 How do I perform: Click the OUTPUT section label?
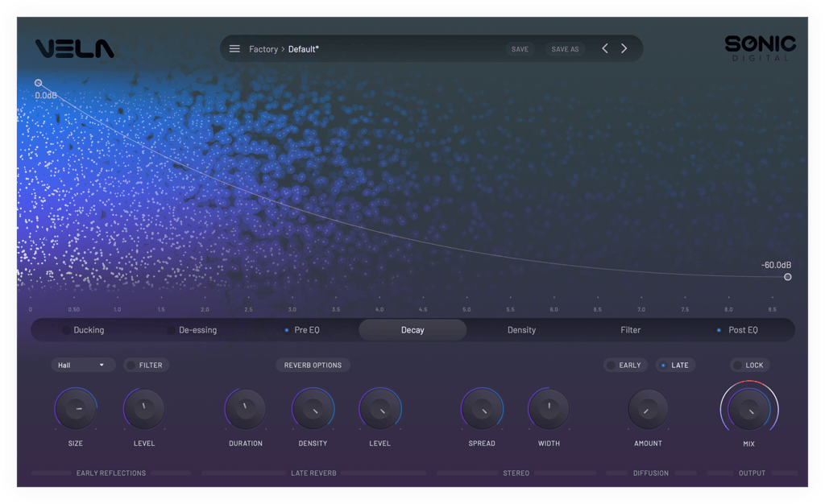(752, 473)
